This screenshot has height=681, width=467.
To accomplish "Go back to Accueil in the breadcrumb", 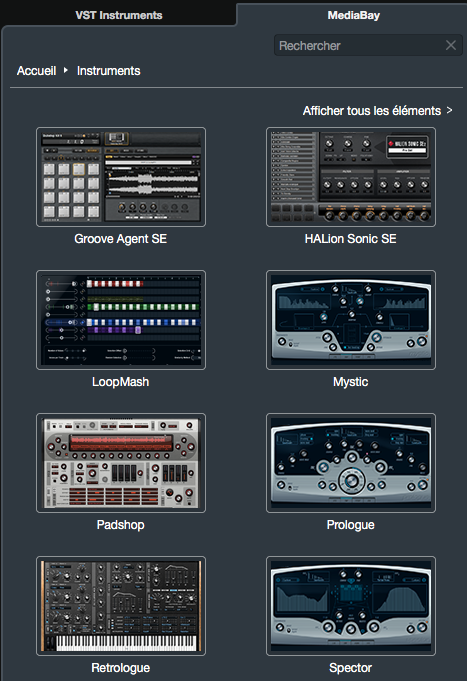I will (x=36, y=71).
